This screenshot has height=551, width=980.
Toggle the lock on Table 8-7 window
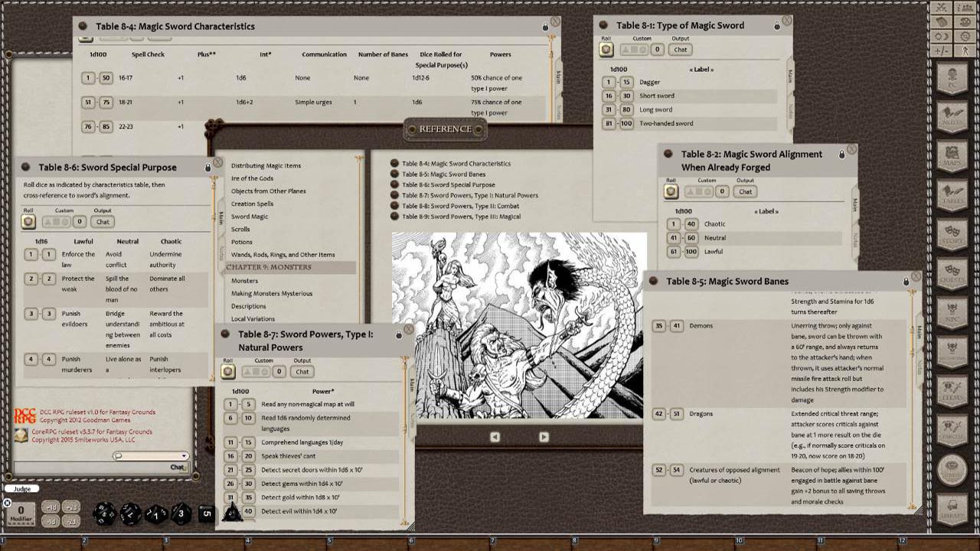click(x=399, y=335)
